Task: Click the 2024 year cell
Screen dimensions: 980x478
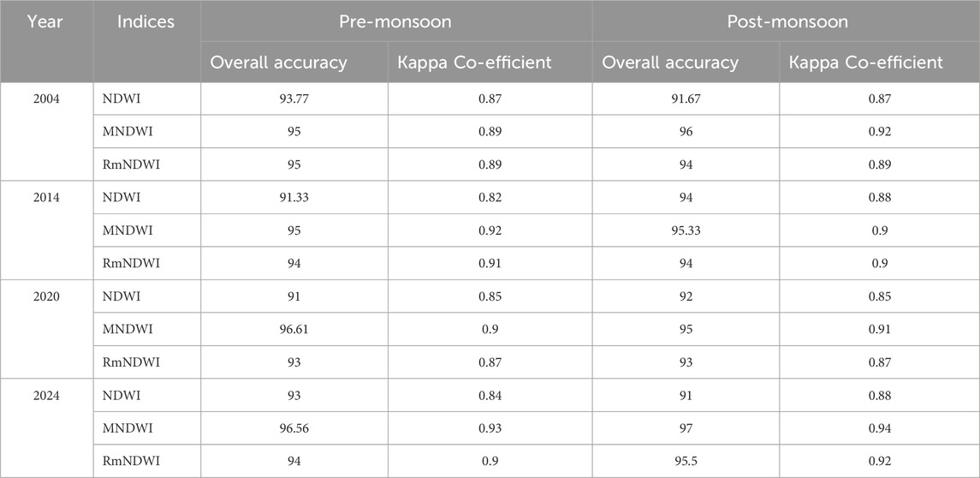Action: click(45, 396)
